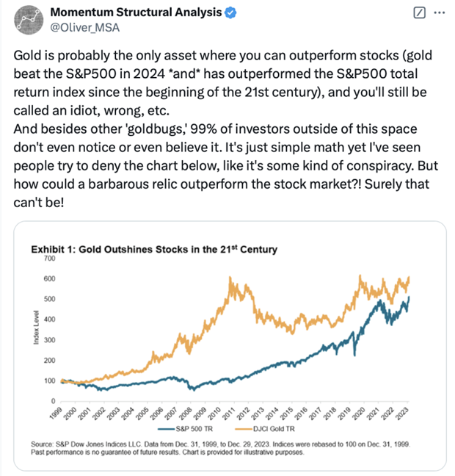
Task: Click the 100 value on the y-axis
Action: click(50, 381)
